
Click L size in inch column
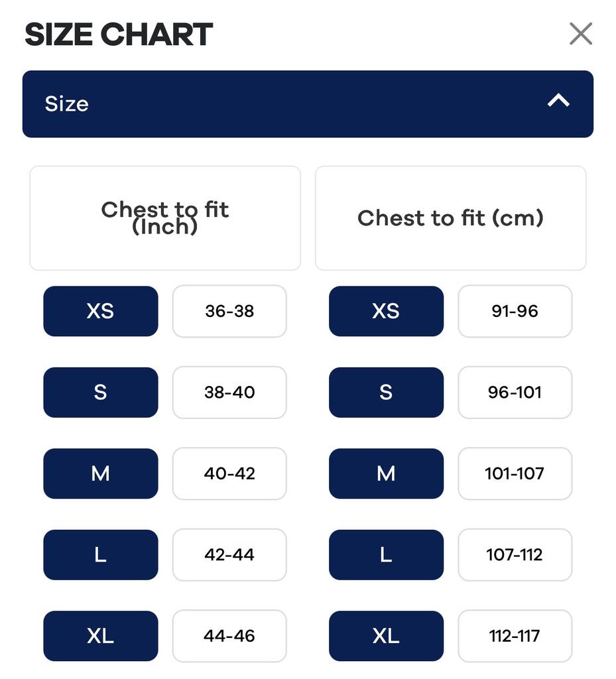[101, 554]
